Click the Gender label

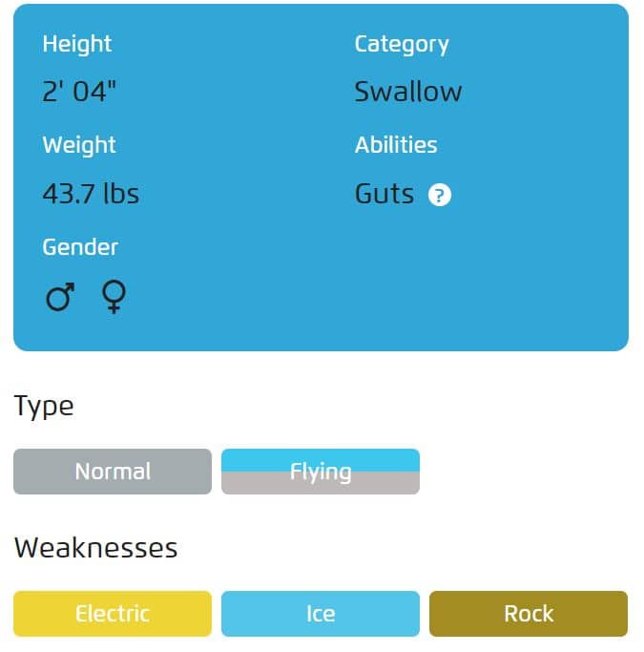(80, 247)
